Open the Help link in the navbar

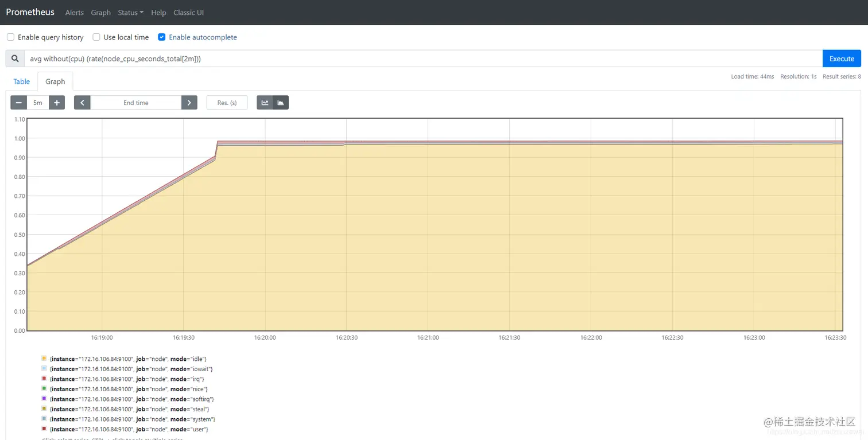click(158, 13)
